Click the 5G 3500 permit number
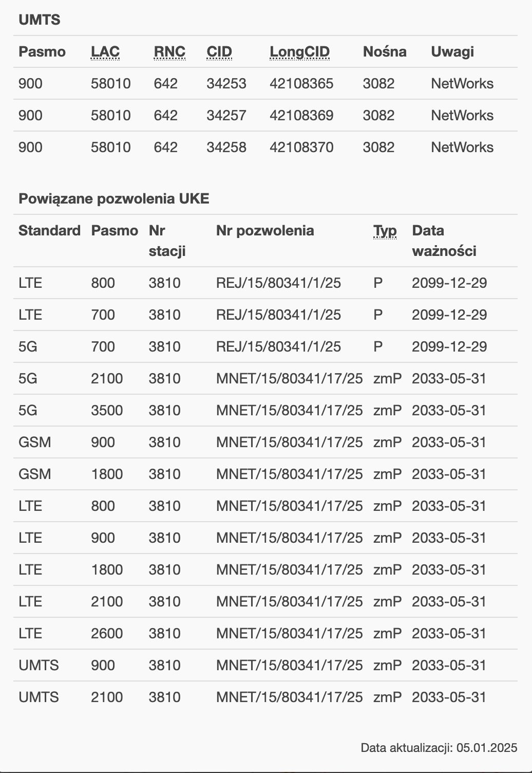The height and width of the screenshot is (773, 532). click(x=289, y=411)
